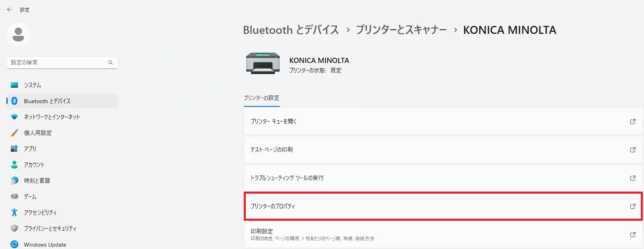The image size is (644, 249).
Task: Go to アプリ settings section
Action: [x=30, y=149]
